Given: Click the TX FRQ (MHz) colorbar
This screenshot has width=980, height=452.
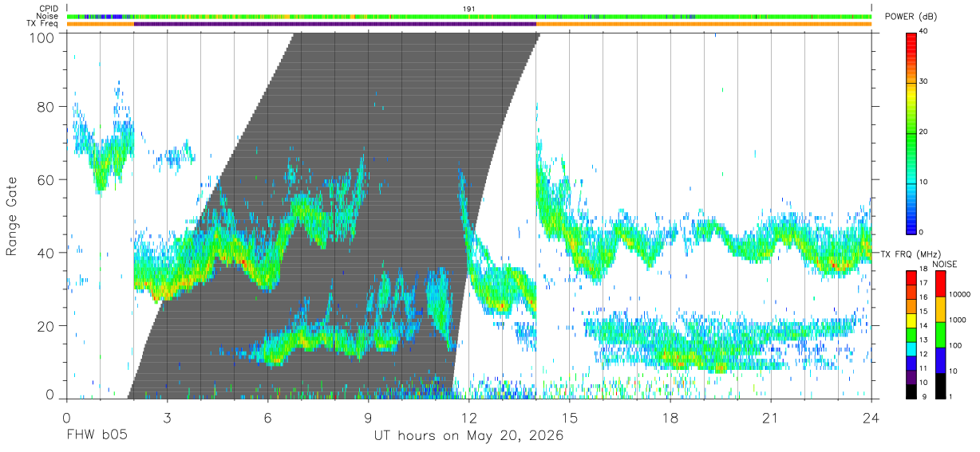Looking at the screenshot, I should coord(911,335).
